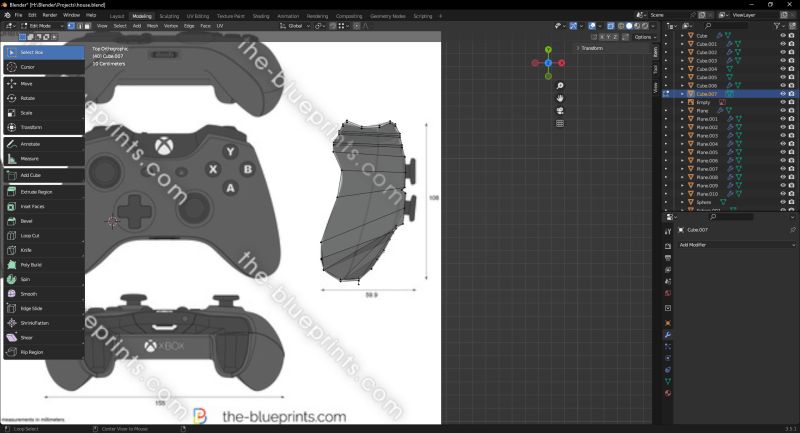The image size is (800, 433).
Task: Select the Knife tool
Action: (44, 250)
